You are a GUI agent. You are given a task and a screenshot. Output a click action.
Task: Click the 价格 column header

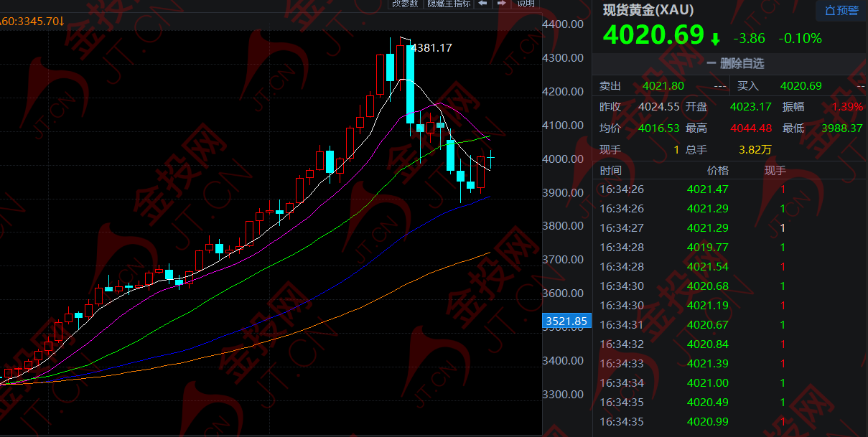[717, 171]
